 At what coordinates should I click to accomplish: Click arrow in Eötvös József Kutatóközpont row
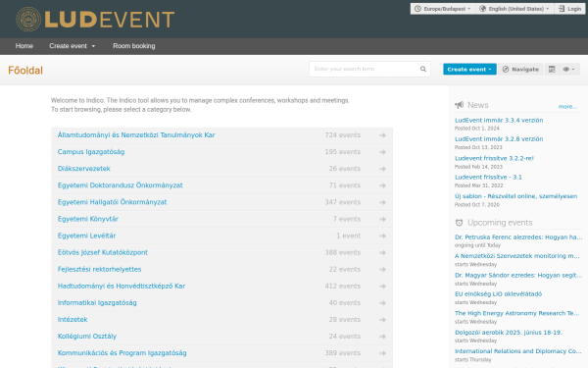[x=382, y=253]
